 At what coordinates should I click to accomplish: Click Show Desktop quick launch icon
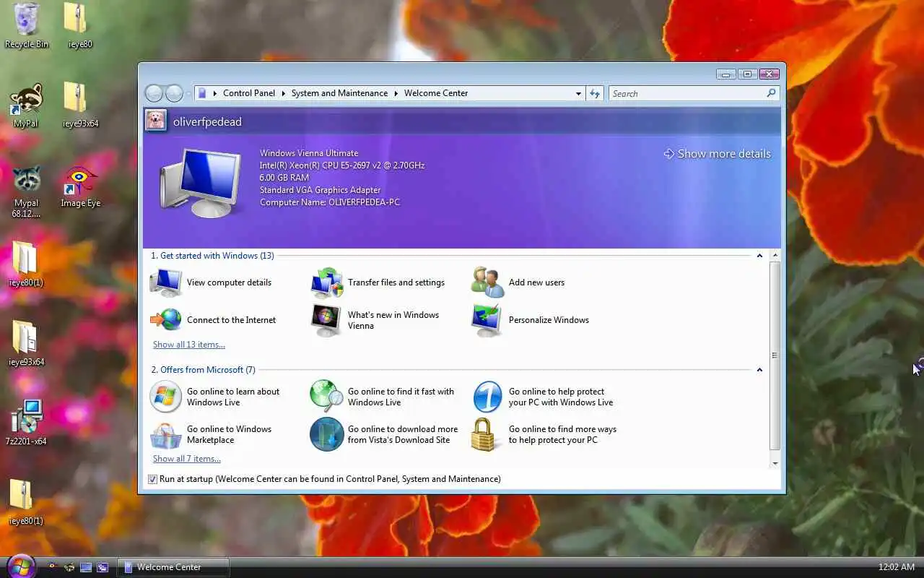click(86, 567)
